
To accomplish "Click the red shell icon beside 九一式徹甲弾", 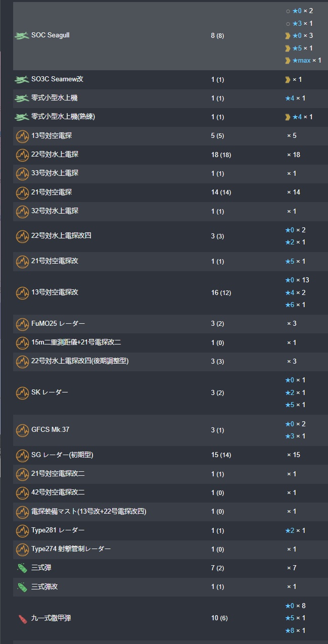I will (22, 619).
